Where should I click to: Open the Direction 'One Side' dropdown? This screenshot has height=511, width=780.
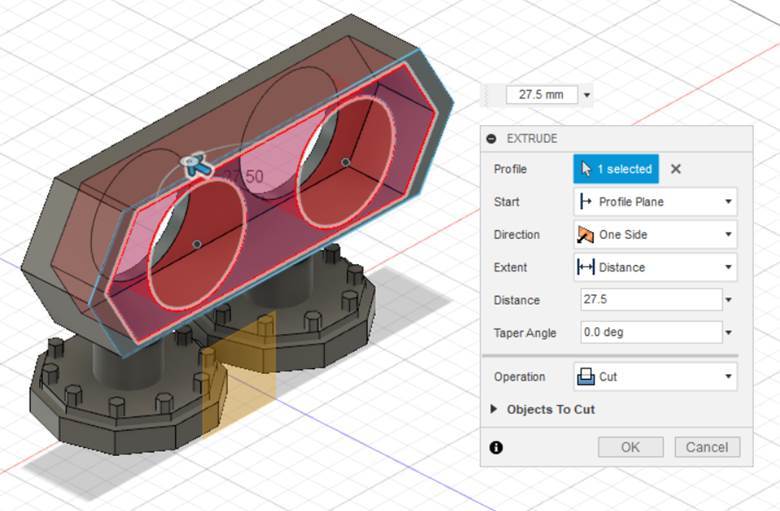[x=655, y=234]
